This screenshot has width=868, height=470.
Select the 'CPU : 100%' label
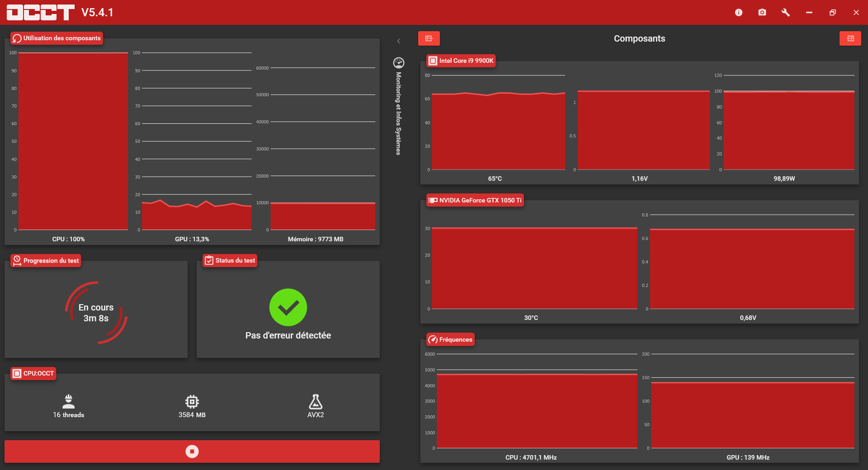69,239
